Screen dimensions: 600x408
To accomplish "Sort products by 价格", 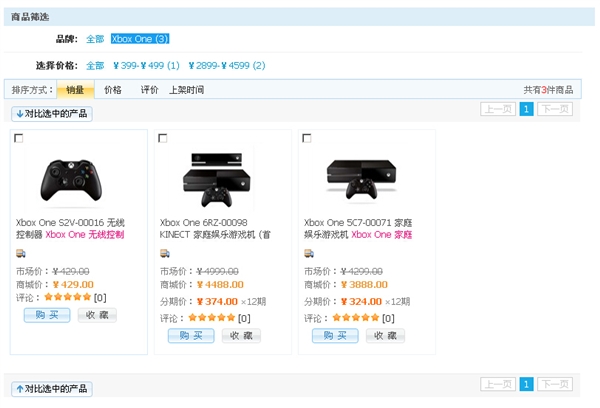I will 113,90.
